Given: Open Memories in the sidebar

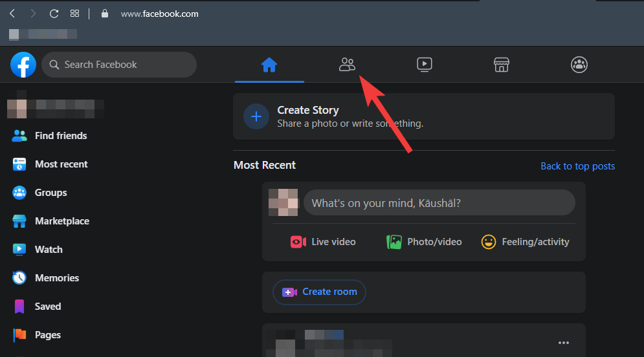Looking at the screenshot, I should [x=56, y=278].
